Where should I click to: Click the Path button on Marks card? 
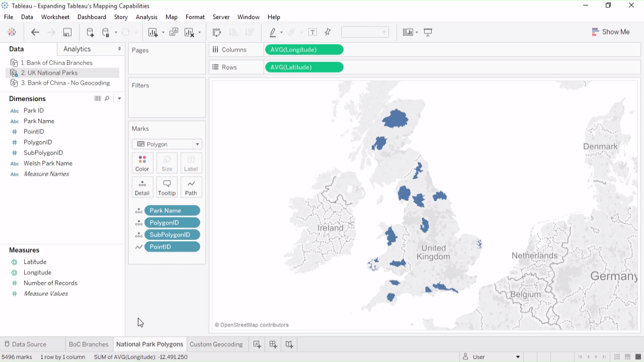[x=191, y=187]
